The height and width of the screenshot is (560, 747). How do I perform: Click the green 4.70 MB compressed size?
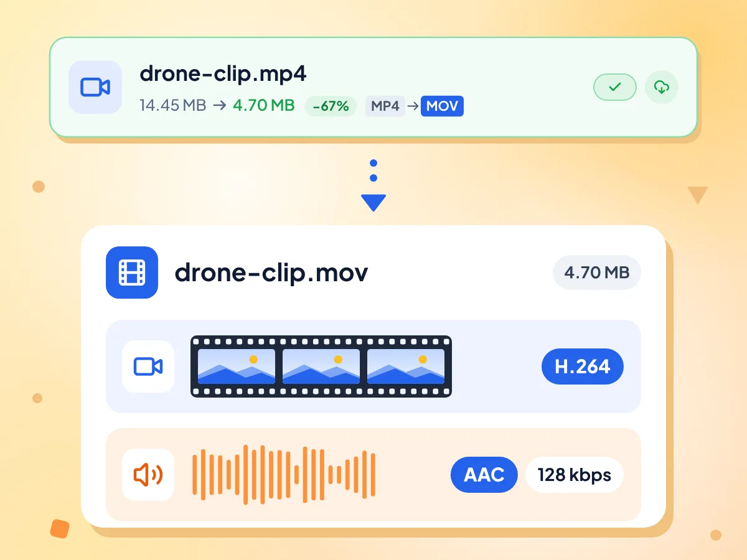click(264, 106)
